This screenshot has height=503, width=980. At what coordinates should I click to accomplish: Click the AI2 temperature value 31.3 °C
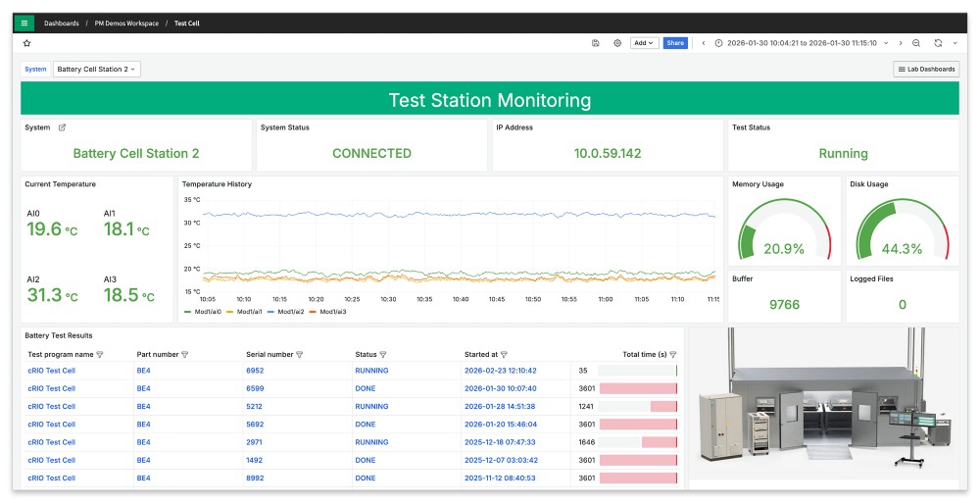(x=53, y=295)
